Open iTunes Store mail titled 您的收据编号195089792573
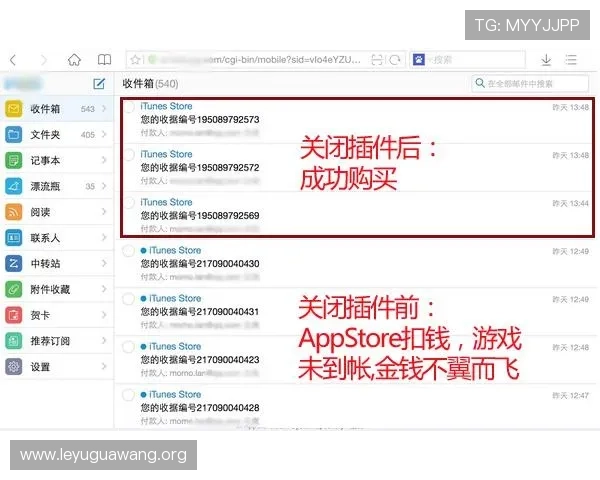Screen dimensions: 600x480 pyautogui.click(x=357, y=120)
